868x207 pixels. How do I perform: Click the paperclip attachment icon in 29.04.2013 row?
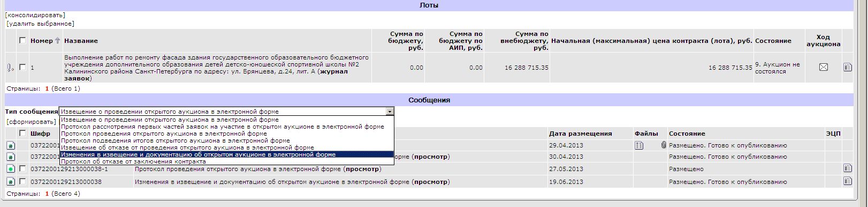click(664, 145)
